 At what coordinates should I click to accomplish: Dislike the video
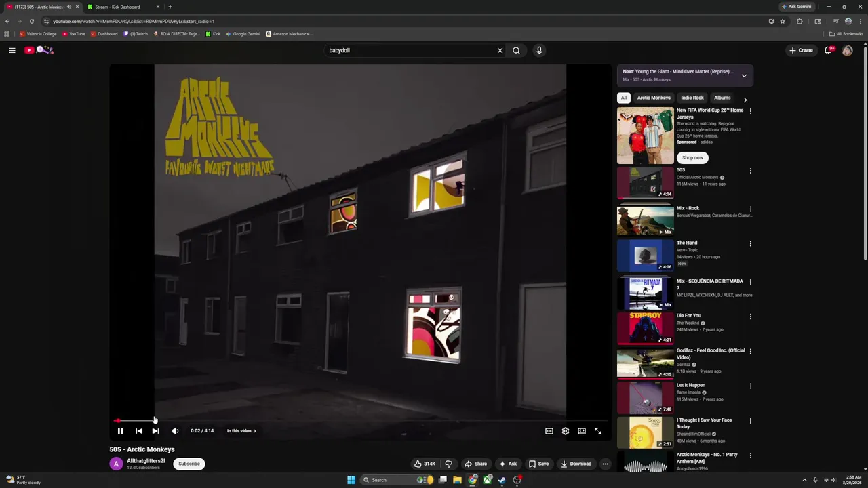click(448, 464)
